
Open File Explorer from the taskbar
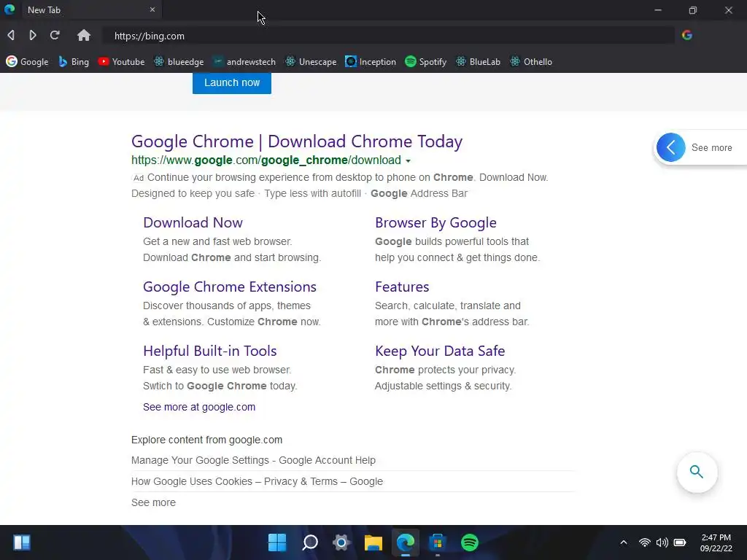point(373,542)
